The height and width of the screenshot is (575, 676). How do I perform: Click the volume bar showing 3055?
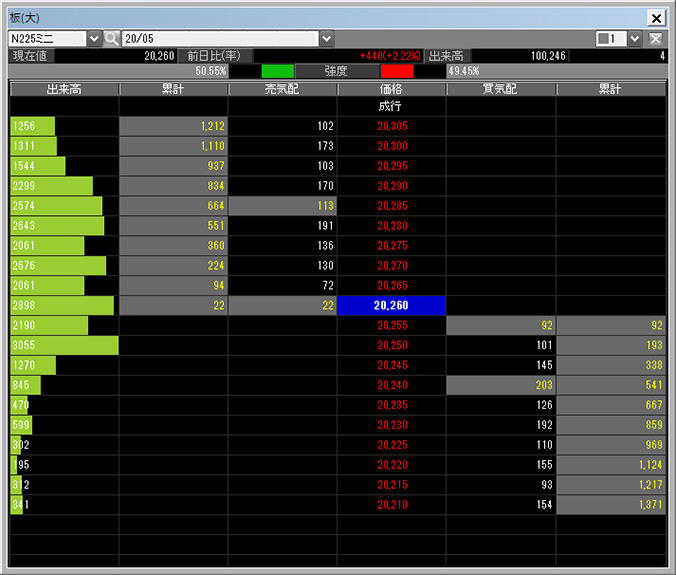tap(64, 345)
